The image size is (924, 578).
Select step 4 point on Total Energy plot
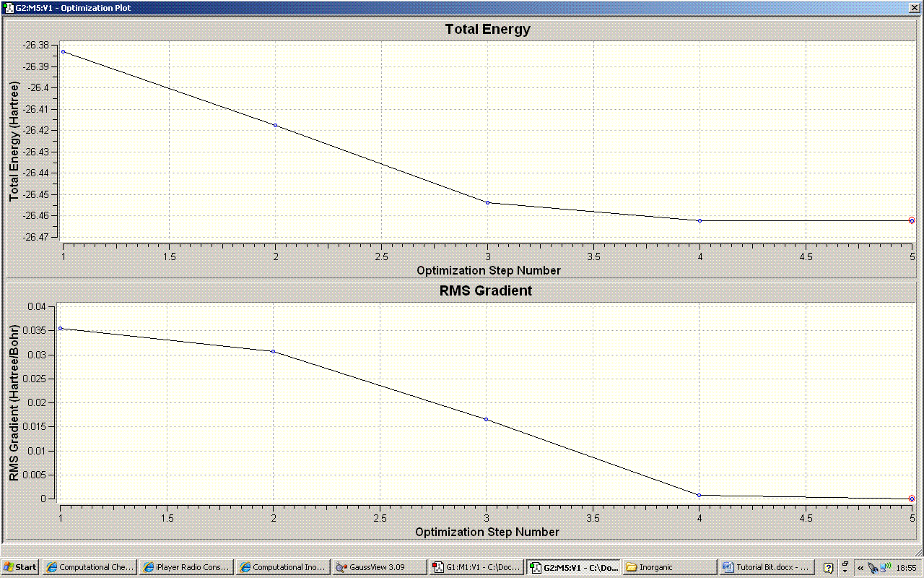coord(700,221)
